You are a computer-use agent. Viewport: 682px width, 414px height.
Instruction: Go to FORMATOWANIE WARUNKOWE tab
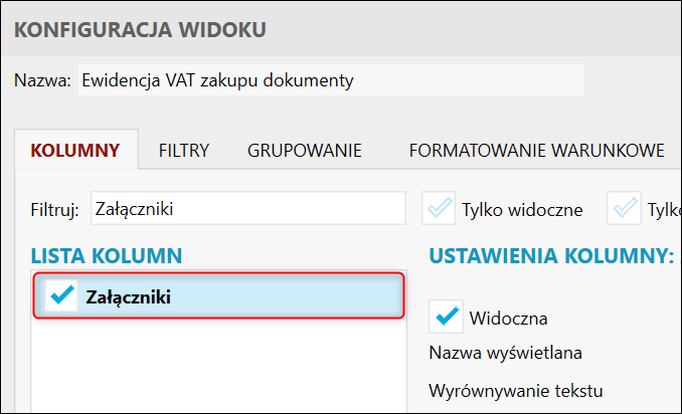pyautogui.click(x=536, y=151)
